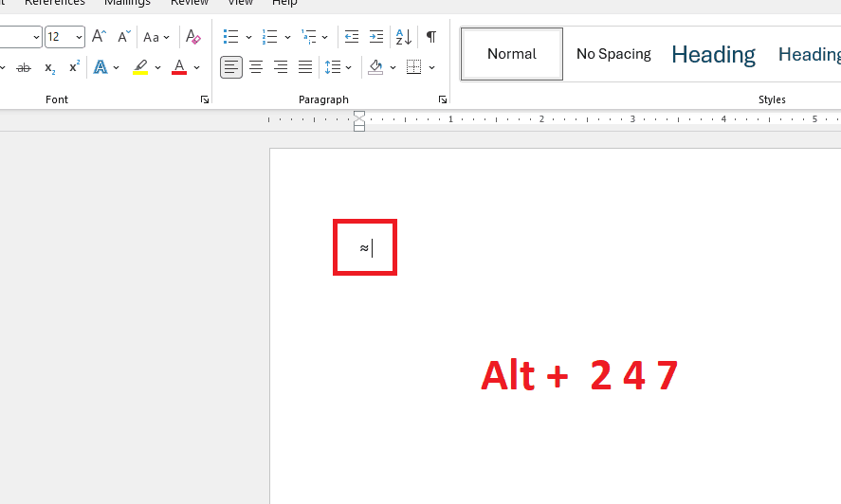Place cursor after the ≈ symbol

371,248
